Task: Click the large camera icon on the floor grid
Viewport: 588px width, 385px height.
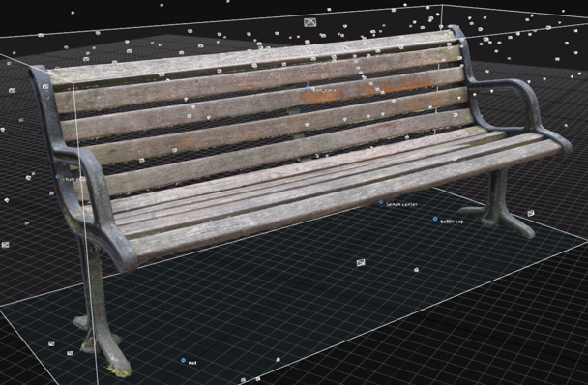Action: coord(361,262)
